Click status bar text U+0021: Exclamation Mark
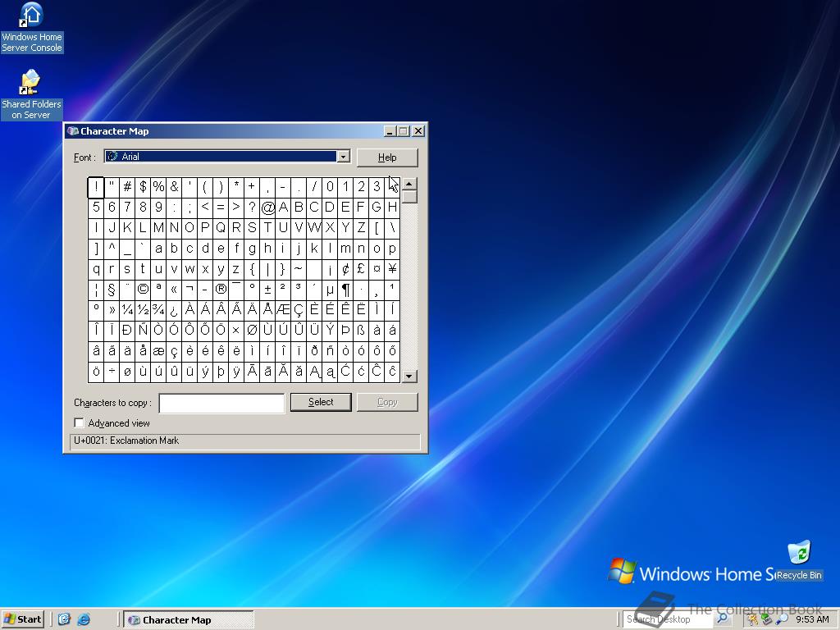 (x=126, y=441)
